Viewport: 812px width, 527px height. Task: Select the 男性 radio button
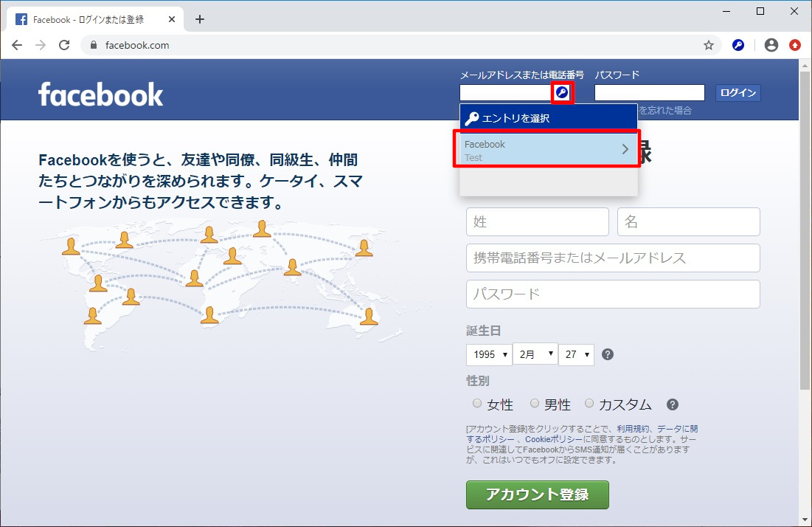click(535, 404)
